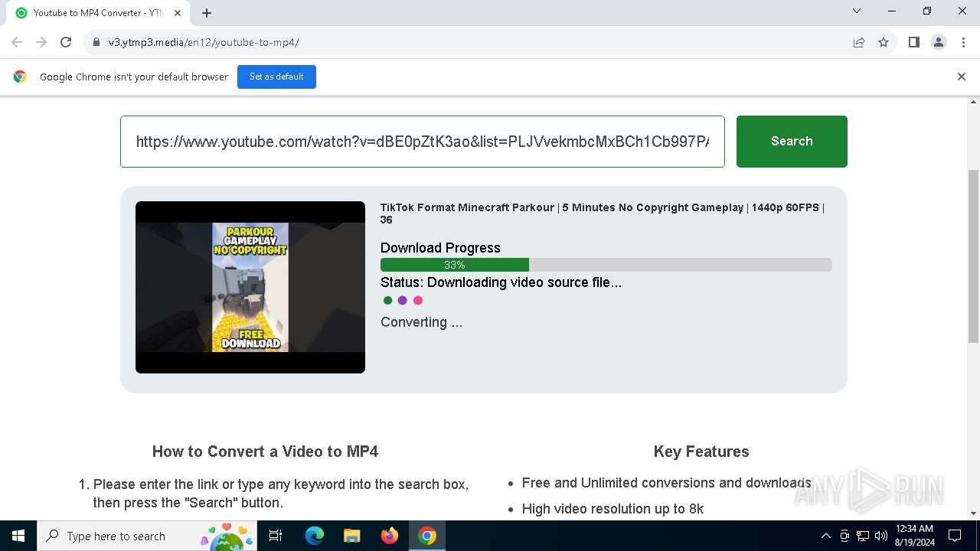Screen dimensions: 980x551
Task: Open the Windows Start menu
Action: [18, 536]
